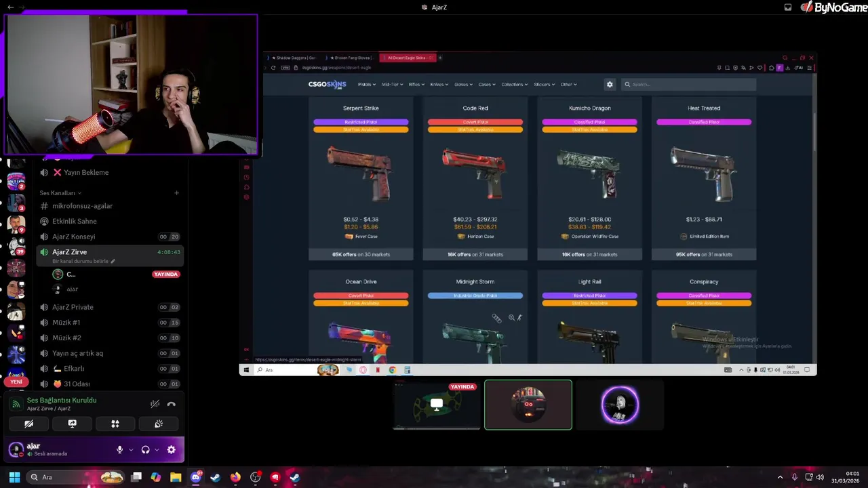Open mikrofonsuz-agalar text channel
This screenshot has height=488, width=868.
pyautogui.click(x=109, y=205)
